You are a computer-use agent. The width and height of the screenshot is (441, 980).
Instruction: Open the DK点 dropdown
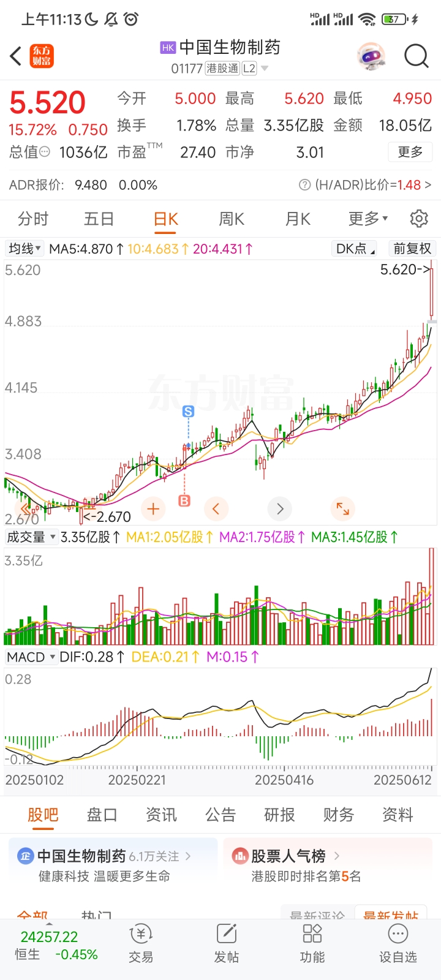(355, 249)
